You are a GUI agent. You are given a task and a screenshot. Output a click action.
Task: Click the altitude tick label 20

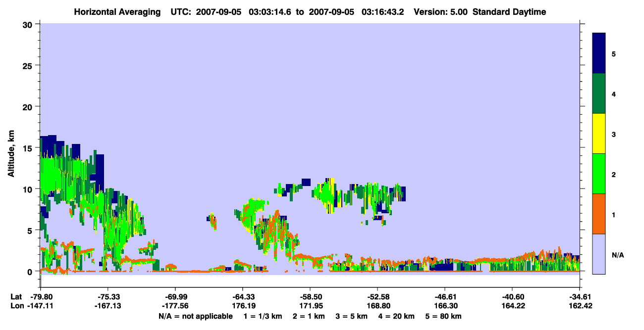point(28,107)
